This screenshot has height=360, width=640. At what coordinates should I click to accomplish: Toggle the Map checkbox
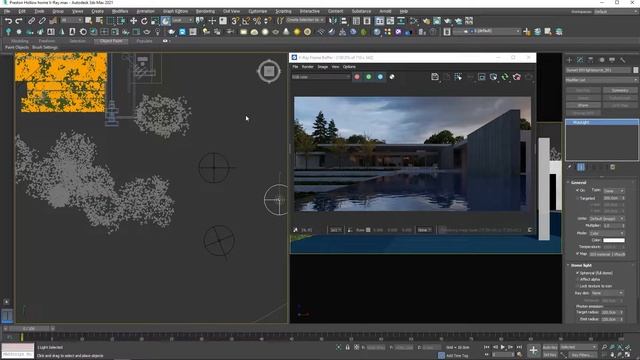(578, 254)
